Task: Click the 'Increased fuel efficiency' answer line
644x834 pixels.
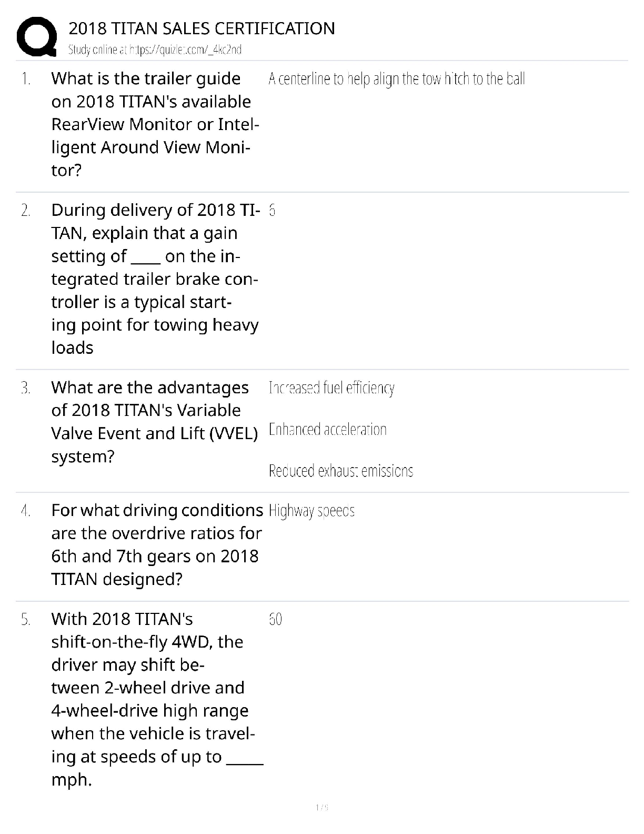Action: (331, 388)
